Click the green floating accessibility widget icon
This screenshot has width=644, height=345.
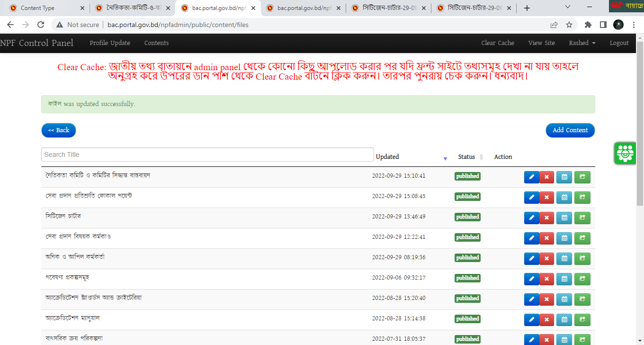625,153
